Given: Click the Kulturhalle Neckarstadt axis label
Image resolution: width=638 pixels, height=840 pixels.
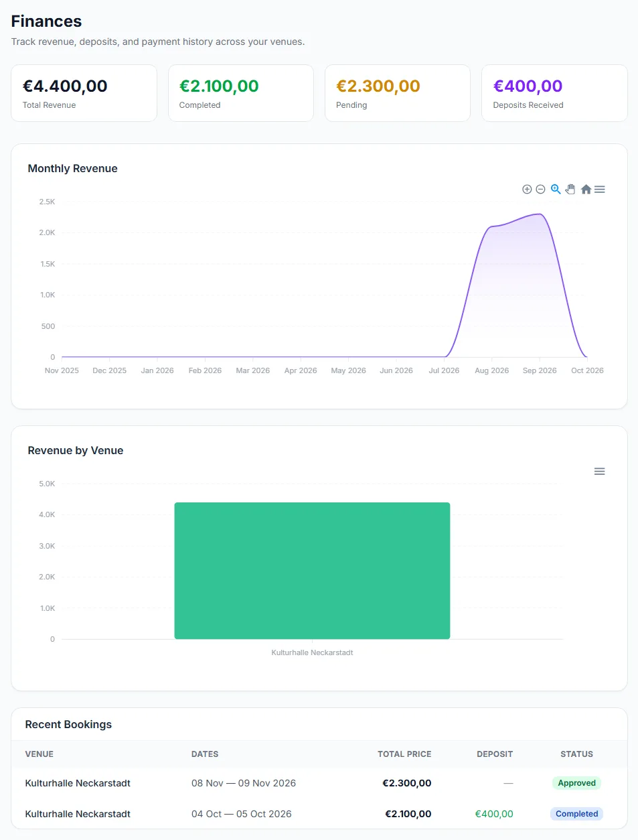Looking at the screenshot, I should 312,652.
